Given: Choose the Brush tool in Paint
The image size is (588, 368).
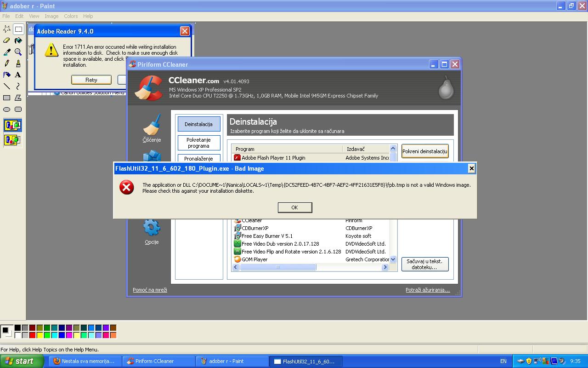Looking at the screenshot, I should (18, 63).
